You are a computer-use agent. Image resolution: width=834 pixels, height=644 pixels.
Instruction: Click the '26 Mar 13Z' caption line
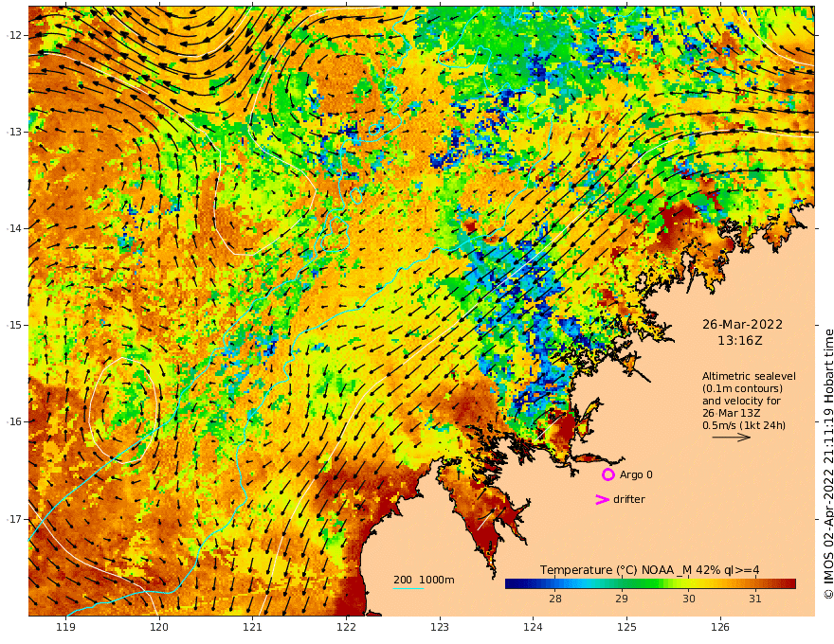click(x=731, y=413)
